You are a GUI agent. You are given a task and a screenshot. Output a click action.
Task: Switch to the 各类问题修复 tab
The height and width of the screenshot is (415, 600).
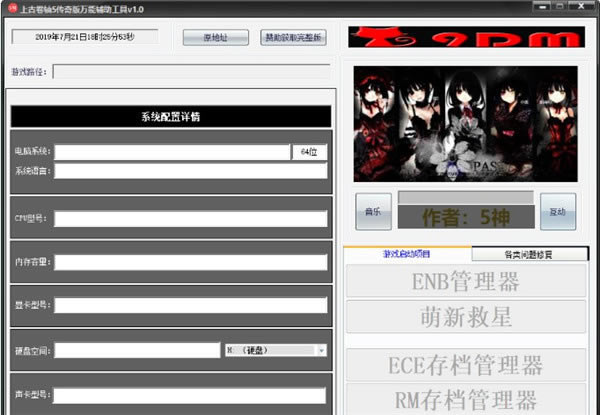[529, 255]
